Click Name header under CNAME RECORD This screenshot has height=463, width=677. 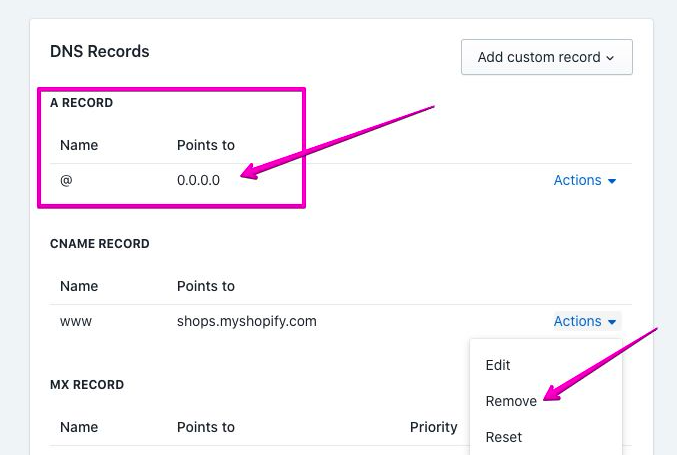pos(79,286)
